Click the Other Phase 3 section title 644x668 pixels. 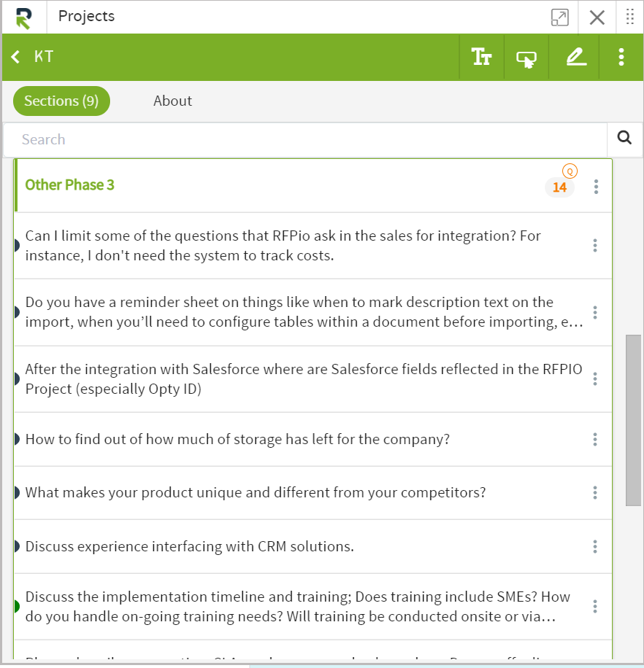click(70, 185)
